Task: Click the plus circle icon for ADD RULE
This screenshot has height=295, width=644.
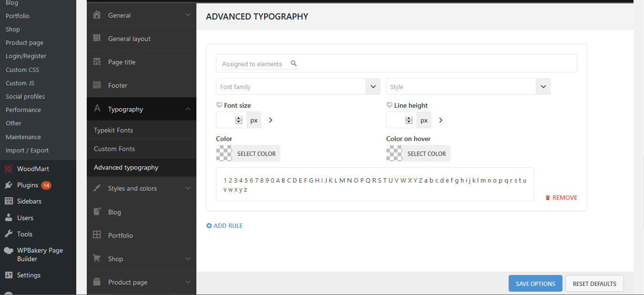Action: pos(209,225)
